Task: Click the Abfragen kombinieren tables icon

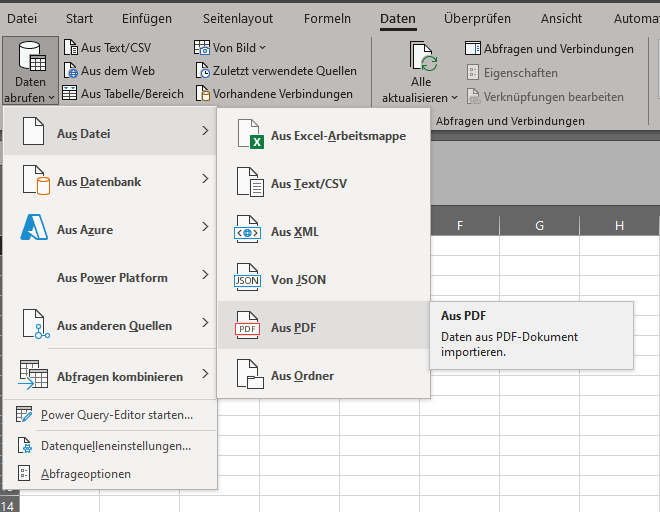Action: (x=33, y=374)
